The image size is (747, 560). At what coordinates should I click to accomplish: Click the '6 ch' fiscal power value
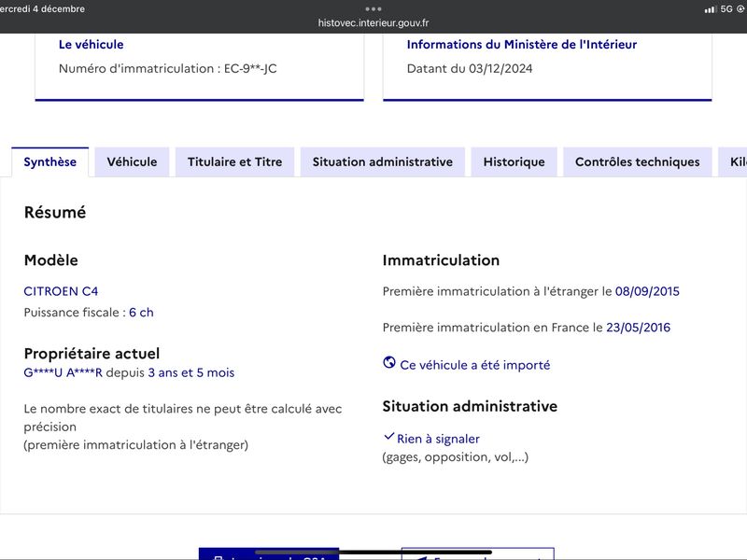(142, 313)
